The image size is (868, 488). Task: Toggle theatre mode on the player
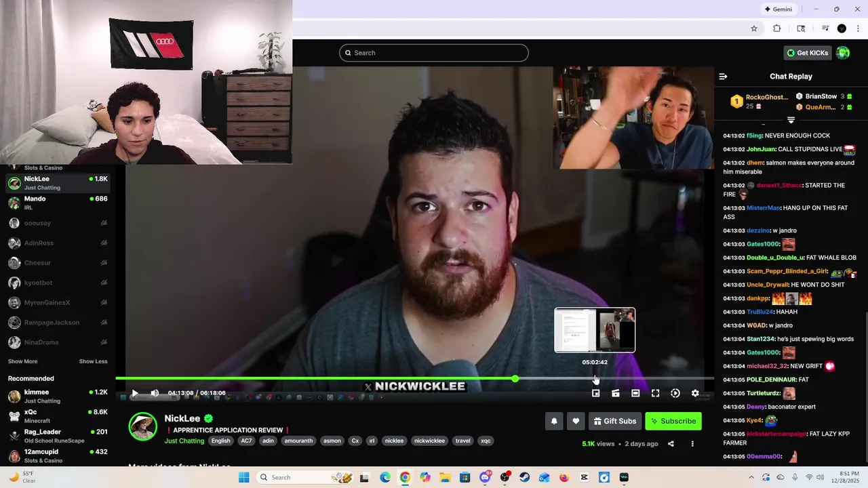(635, 393)
